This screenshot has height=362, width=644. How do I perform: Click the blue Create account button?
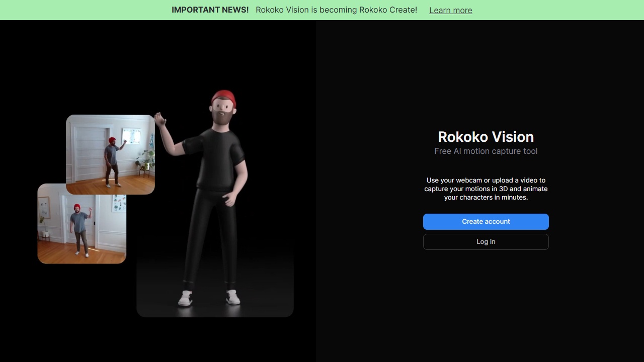[486, 222]
